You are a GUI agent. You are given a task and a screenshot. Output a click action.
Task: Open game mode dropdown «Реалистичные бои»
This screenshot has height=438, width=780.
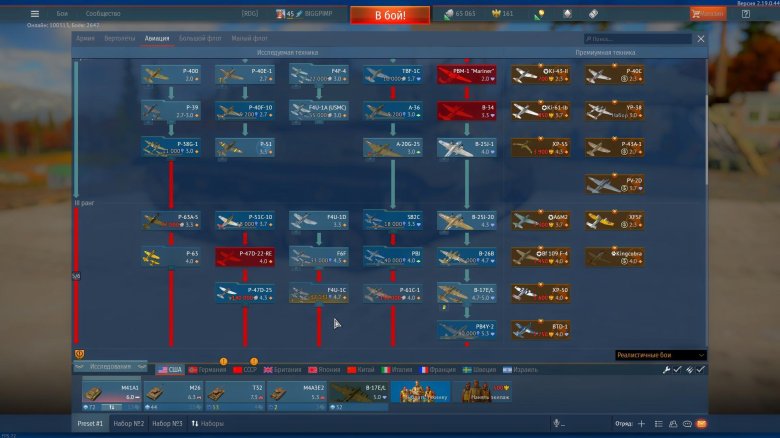tap(660, 354)
